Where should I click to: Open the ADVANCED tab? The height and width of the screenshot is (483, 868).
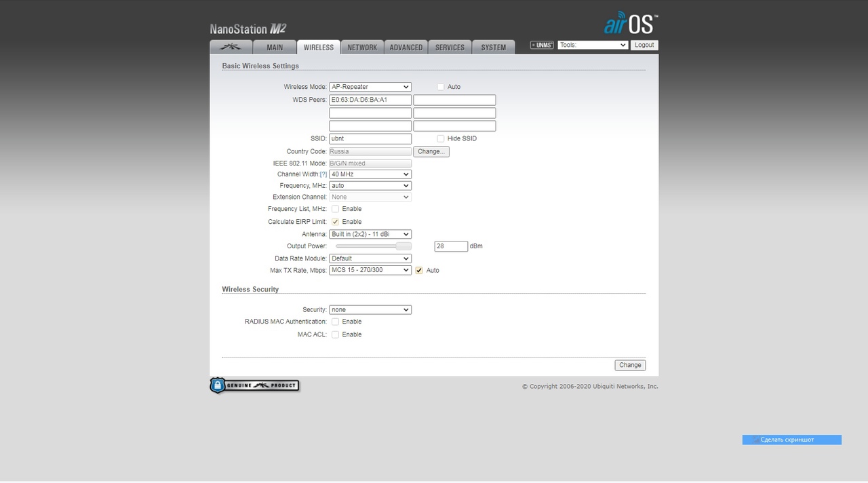point(406,47)
